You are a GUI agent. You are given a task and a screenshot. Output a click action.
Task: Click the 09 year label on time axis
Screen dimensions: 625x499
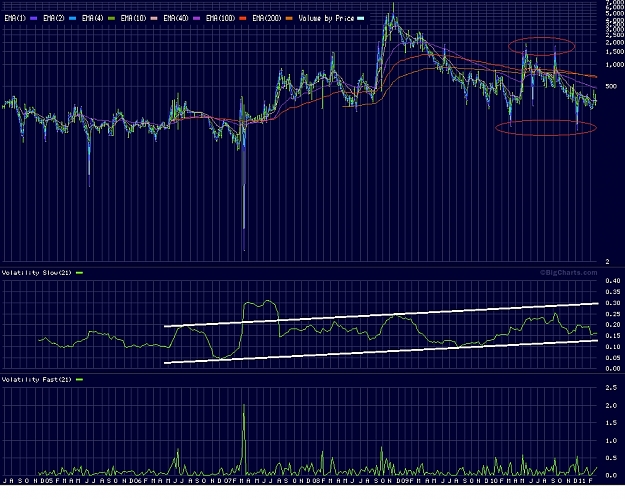click(407, 481)
